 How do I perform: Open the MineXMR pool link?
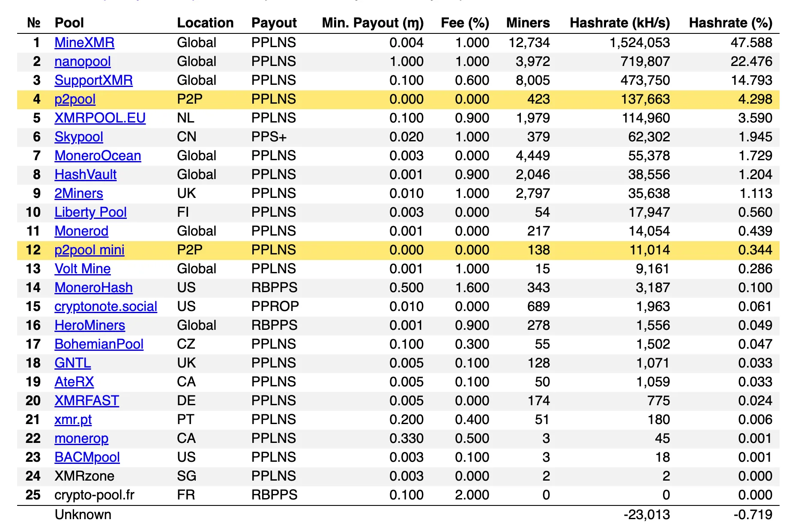[x=84, y=42]
